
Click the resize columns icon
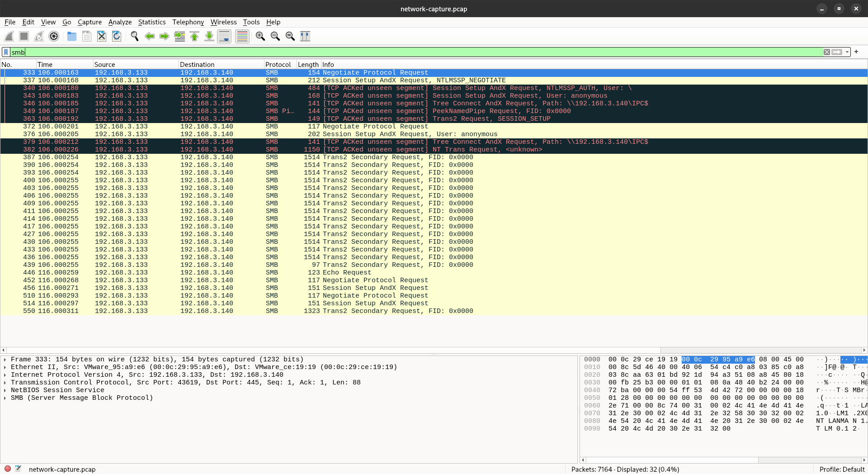305,36
